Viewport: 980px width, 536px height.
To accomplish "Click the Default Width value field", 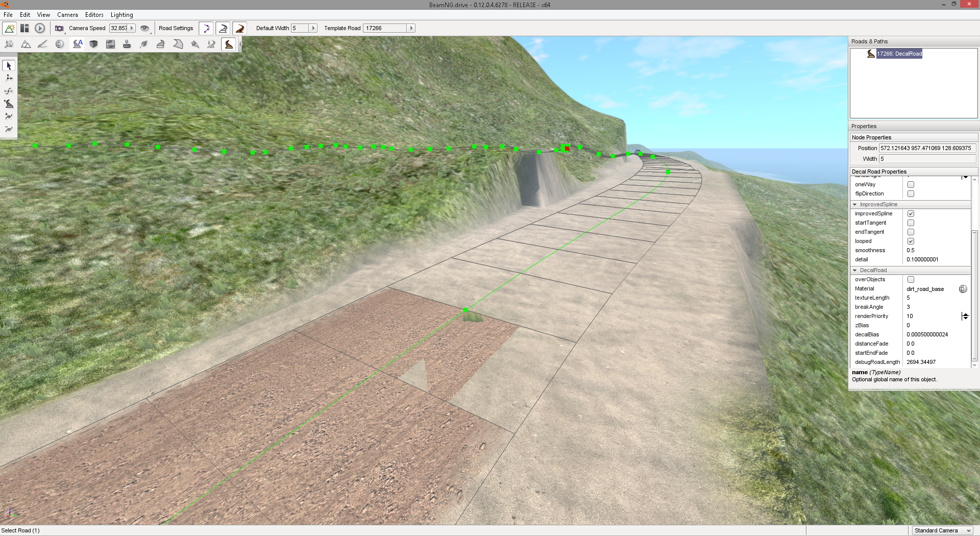I will (300, 29).
